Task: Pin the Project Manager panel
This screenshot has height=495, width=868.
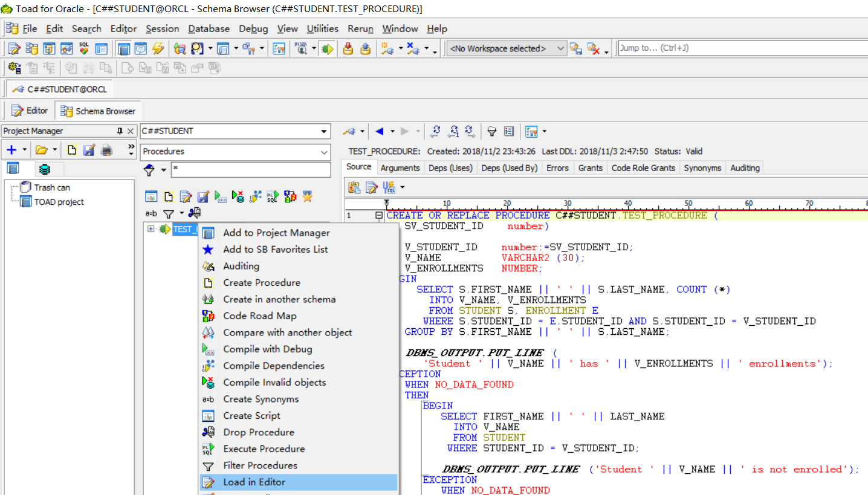Action: [120, 131]
